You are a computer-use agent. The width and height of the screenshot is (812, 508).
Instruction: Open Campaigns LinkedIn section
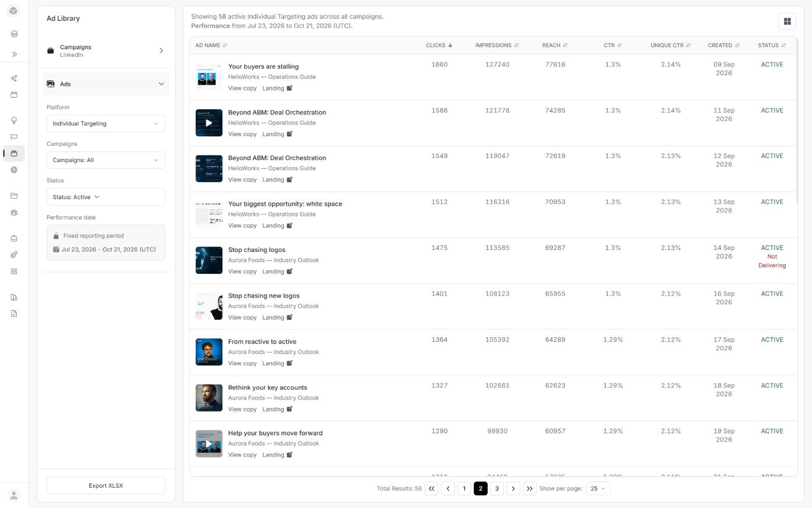[x=106, y=51]
